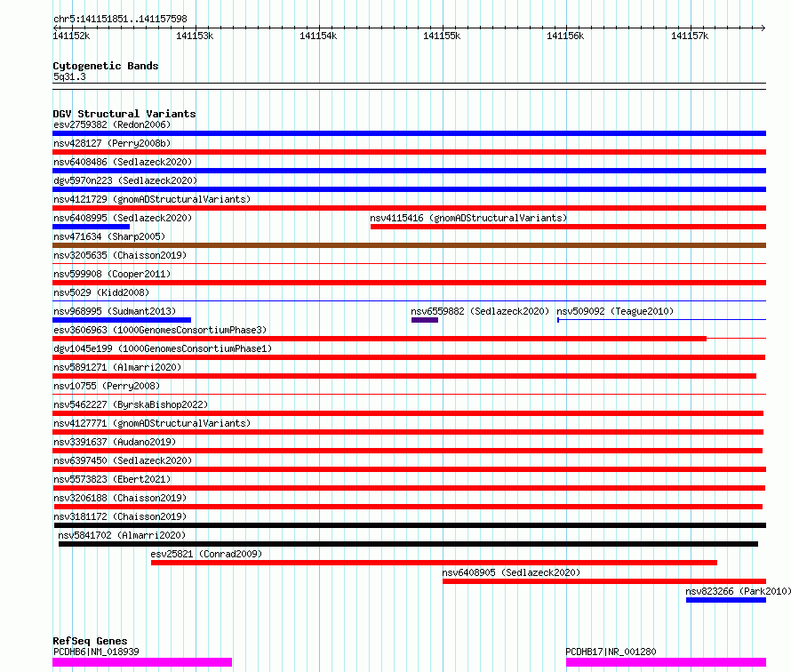Image resolution: width=791 pixels, height=672 pixels.
Task: Click the blue nsv968995 (Sudmant2013) bar
Action: (x=122, y=320)
